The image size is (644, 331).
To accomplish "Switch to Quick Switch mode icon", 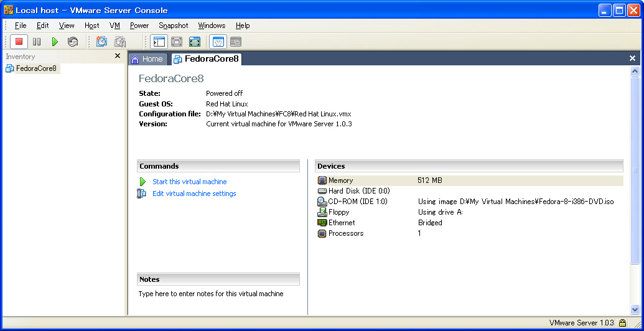I will 177,42.
